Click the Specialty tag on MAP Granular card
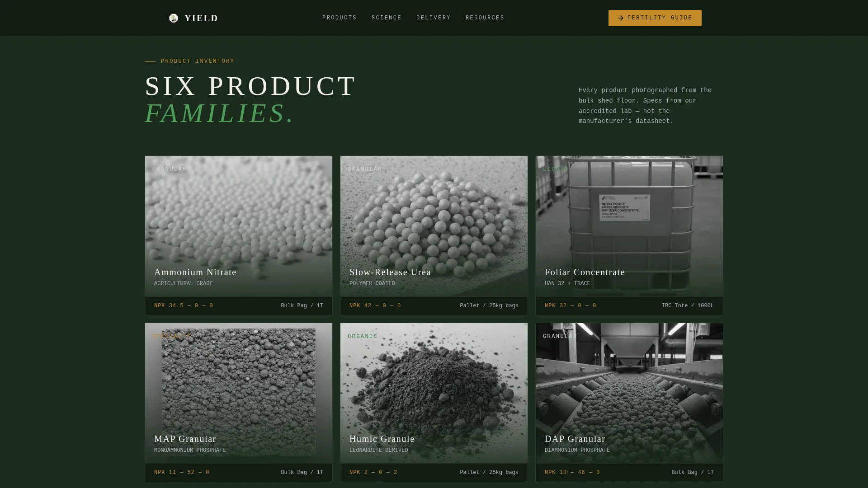Screen dimensions: 868x488 tap(172, 336)
